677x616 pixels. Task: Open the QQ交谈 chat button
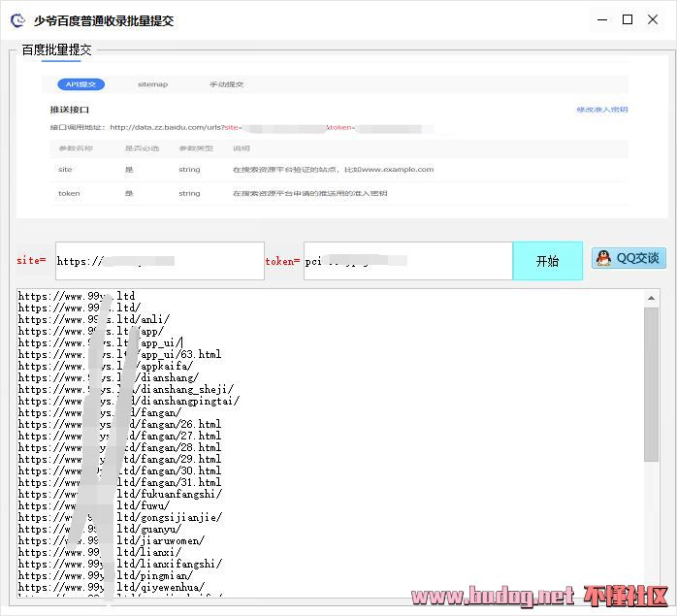[x=629, y=258]
